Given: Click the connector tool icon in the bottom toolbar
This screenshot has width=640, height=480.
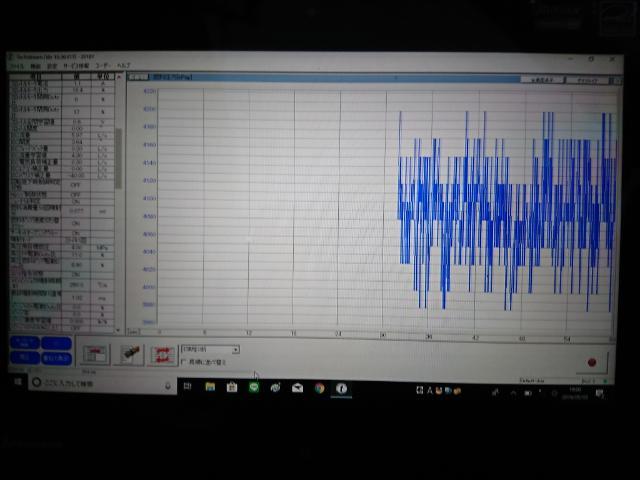Looking at the screenshot, I should (128, 354).
